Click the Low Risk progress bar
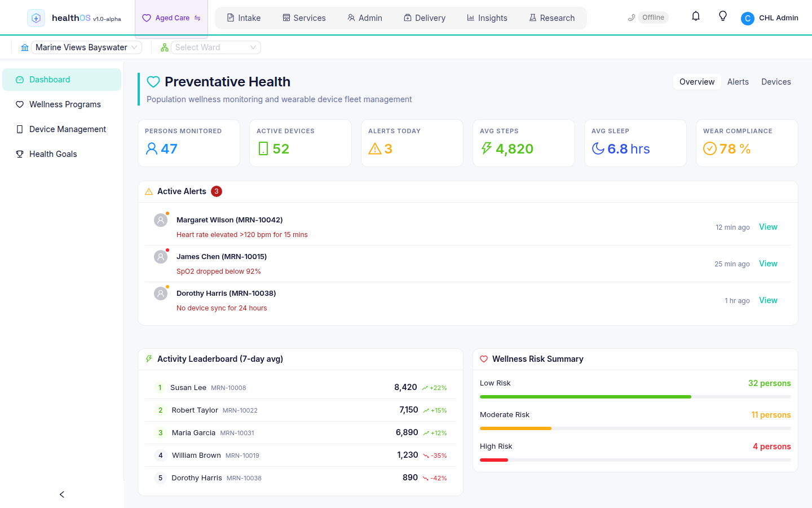This screenshot has height=508, width=812. coord(636,397)
